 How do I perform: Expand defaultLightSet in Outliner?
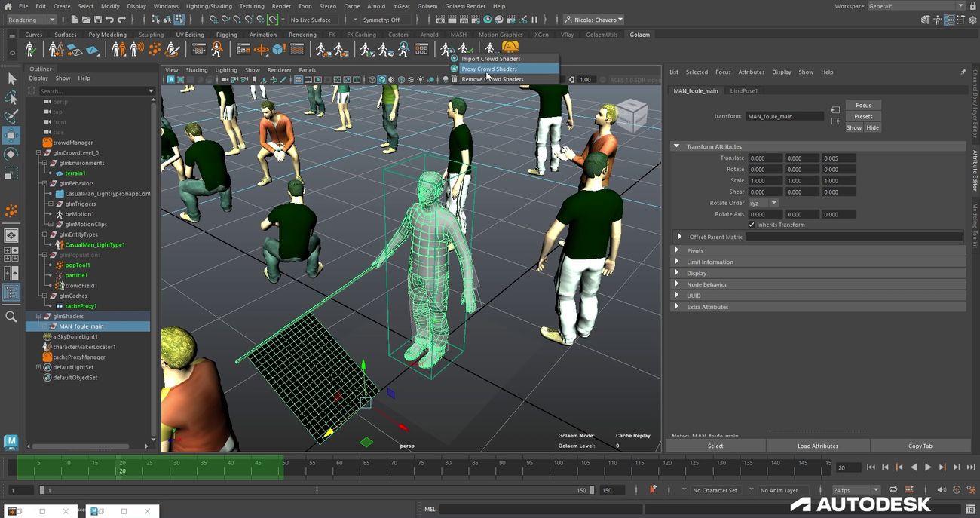pos(38,367)
